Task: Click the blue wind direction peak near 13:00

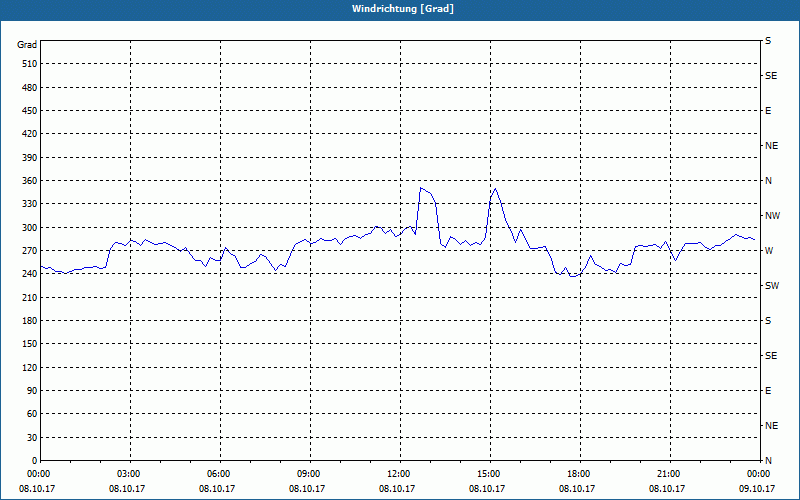Action: 420,188
